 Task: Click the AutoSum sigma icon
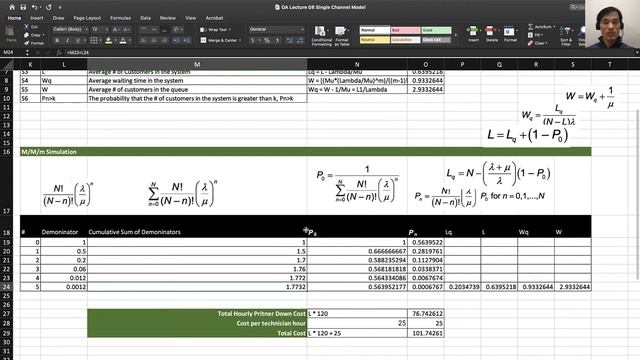(x=531, y=27)
